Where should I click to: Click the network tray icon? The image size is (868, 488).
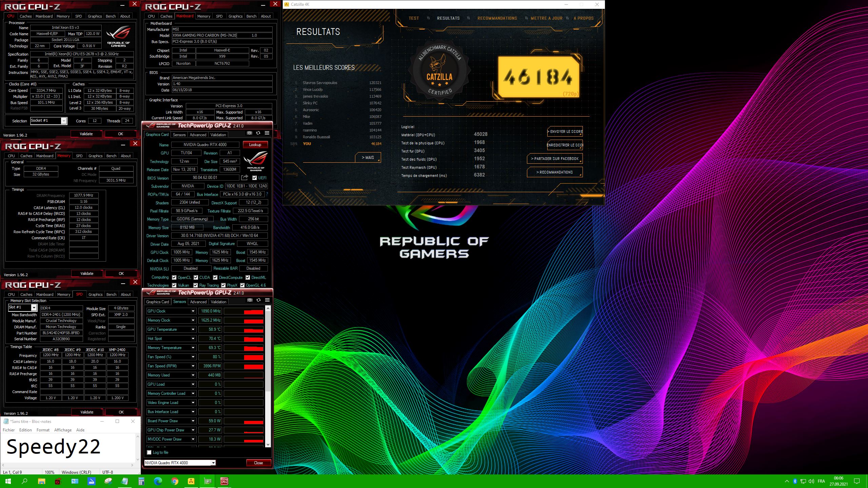pos(803,481)
